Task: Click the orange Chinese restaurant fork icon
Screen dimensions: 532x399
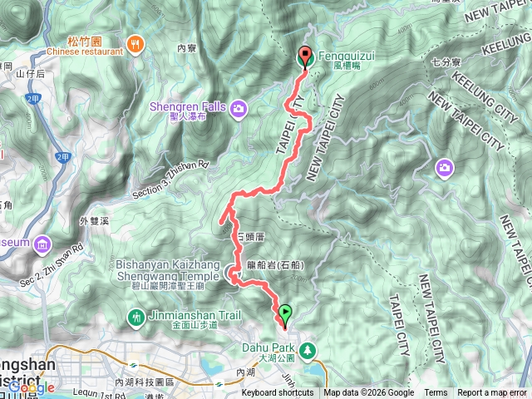Action: point(135,45)
